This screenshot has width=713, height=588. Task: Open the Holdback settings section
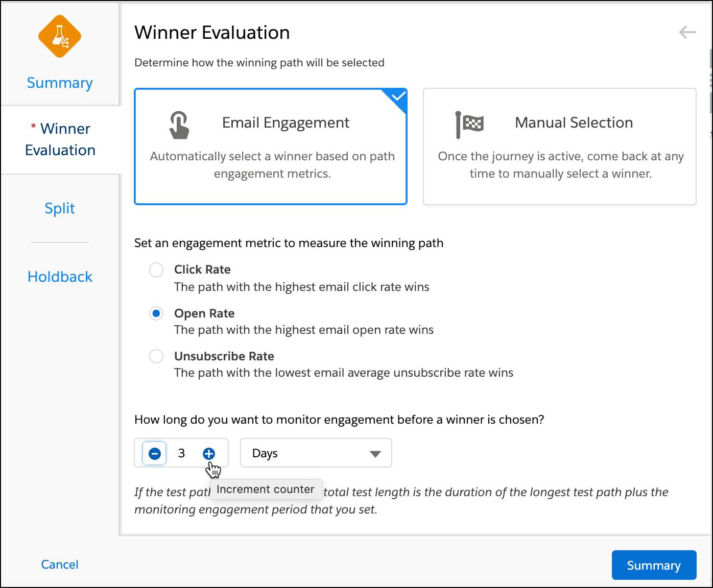point(60,277)
